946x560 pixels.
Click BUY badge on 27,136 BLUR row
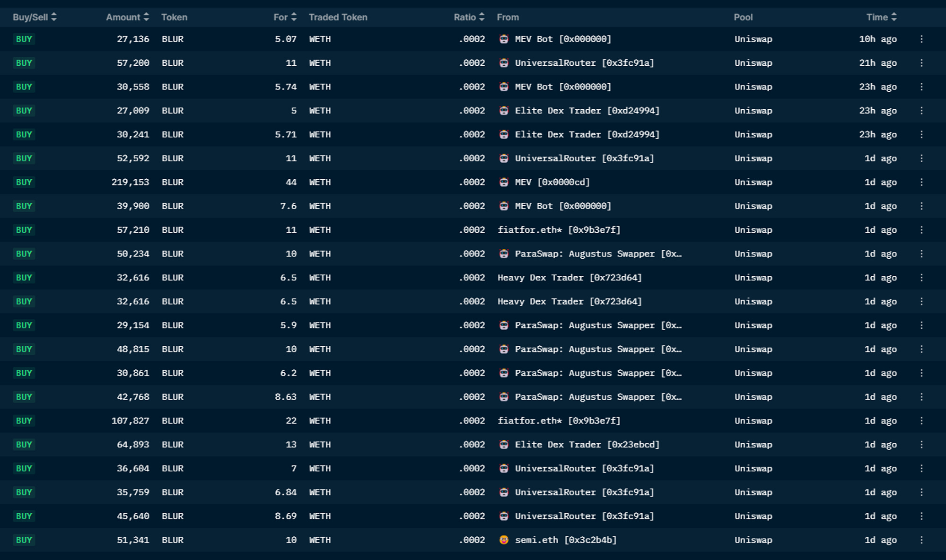[24, 39]
